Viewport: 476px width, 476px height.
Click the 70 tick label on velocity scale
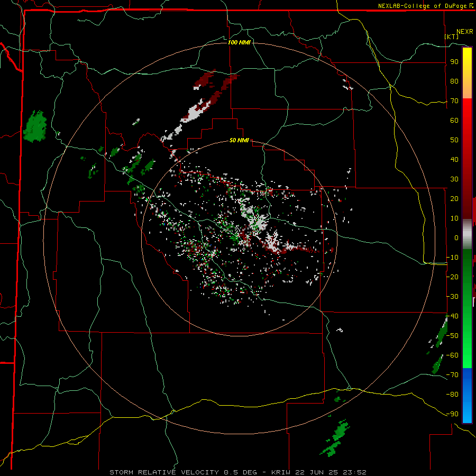454,101
